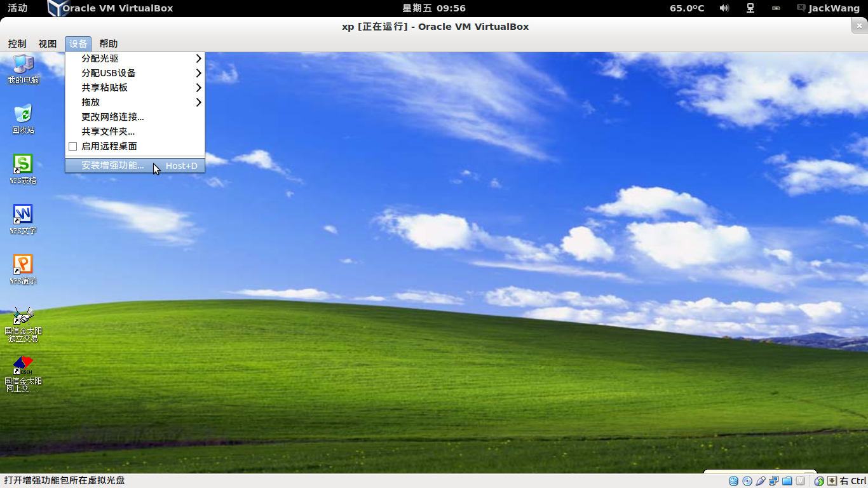Click the shared folders status icon
The height and width of the screenshot is (488, 868).
(787, 481)
